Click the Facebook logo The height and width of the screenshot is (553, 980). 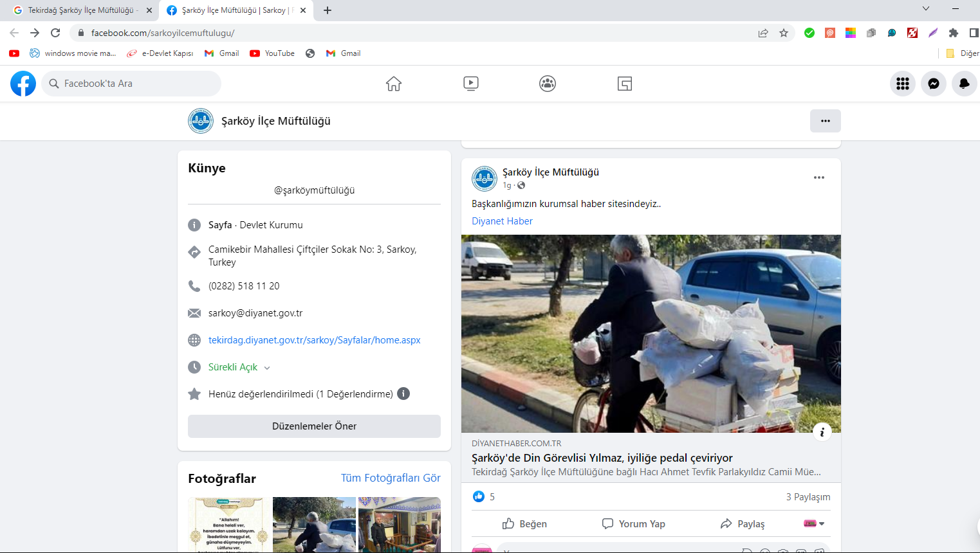tap(23, 84)
